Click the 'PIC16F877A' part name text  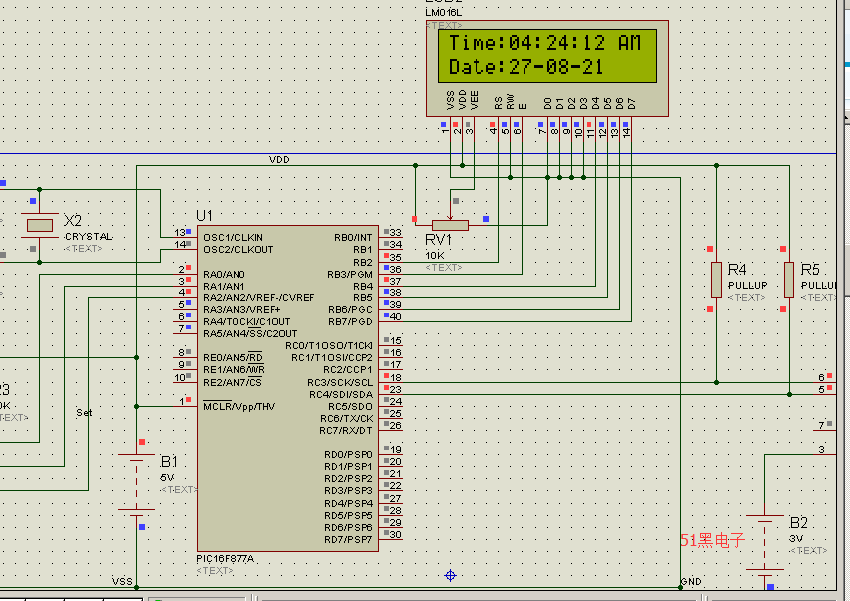[x=225, y=559]
